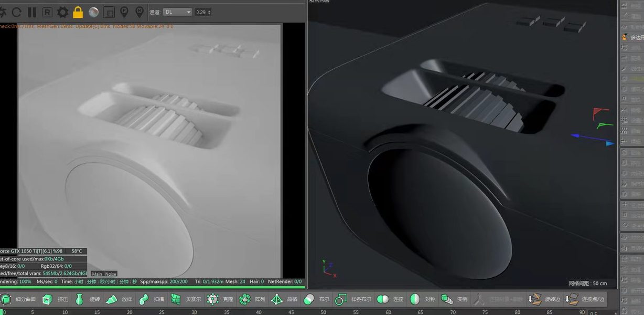644x315 pixels.
Task: Switch to Noise tab in Live Viewer
Action: (111, 274)
